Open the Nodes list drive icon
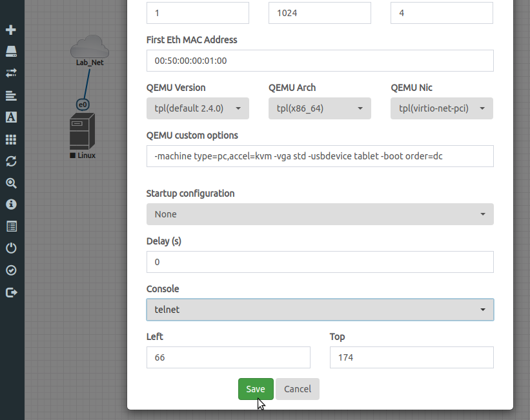530x420 pixels. pyautogui.click(x=11, y=51)
